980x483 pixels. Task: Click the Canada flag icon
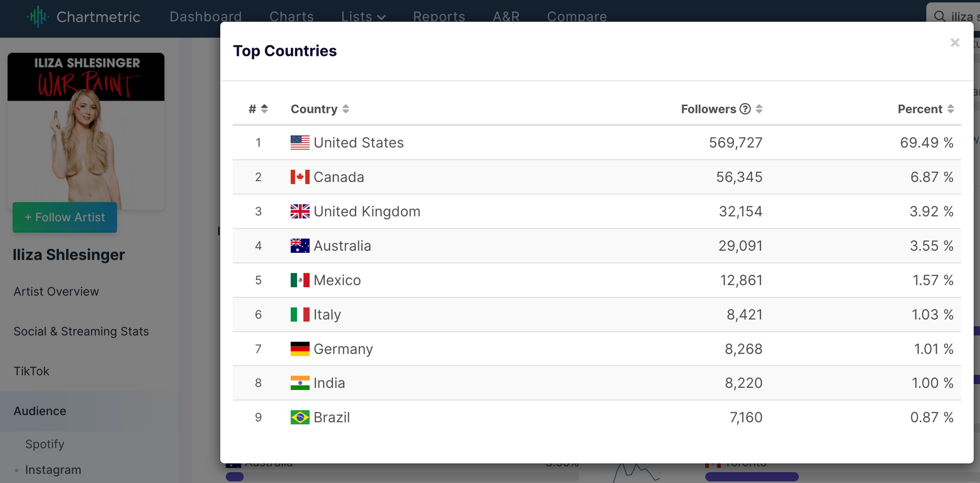(300, 177)
